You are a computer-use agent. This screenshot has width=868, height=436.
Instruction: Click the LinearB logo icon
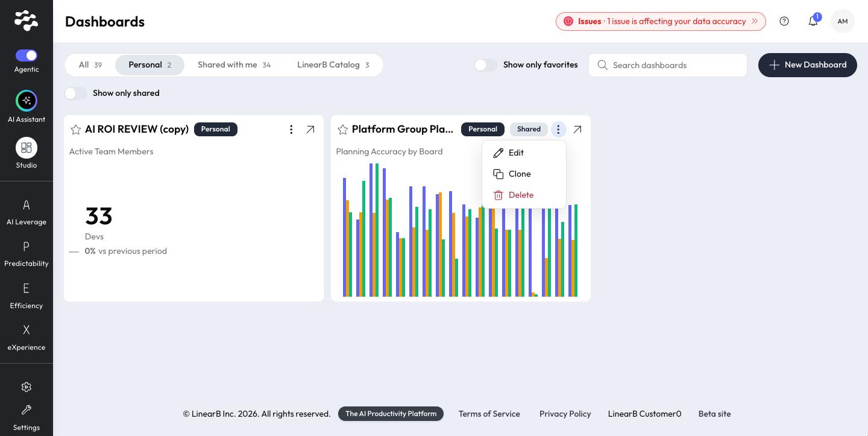click(27, 21)
